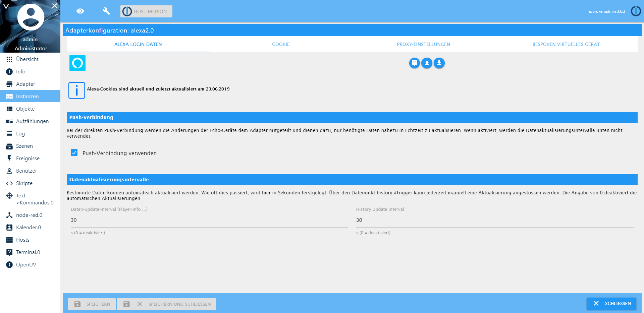Open Info in the sidebar
This screenshot has width=644, height=313.
point(30,71)
